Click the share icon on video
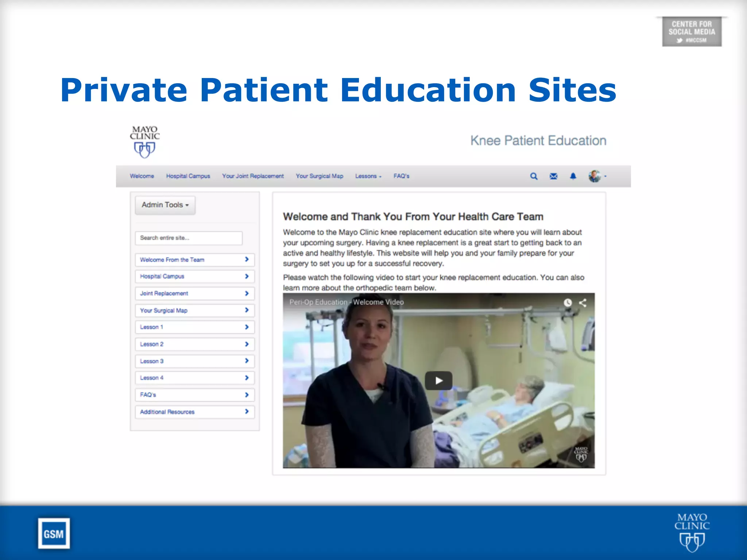The width and height of the screenshot is (747, 560). [583, 303]
